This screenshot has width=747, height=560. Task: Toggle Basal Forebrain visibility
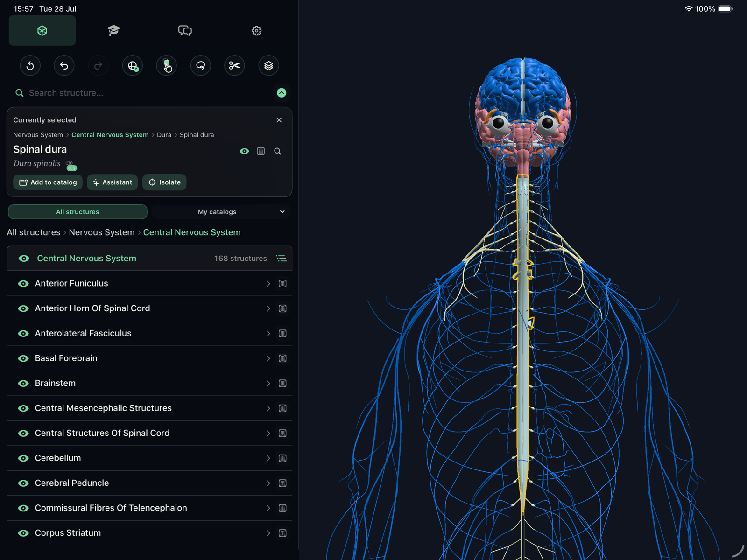pyautogui.click(x=23, y=358)
